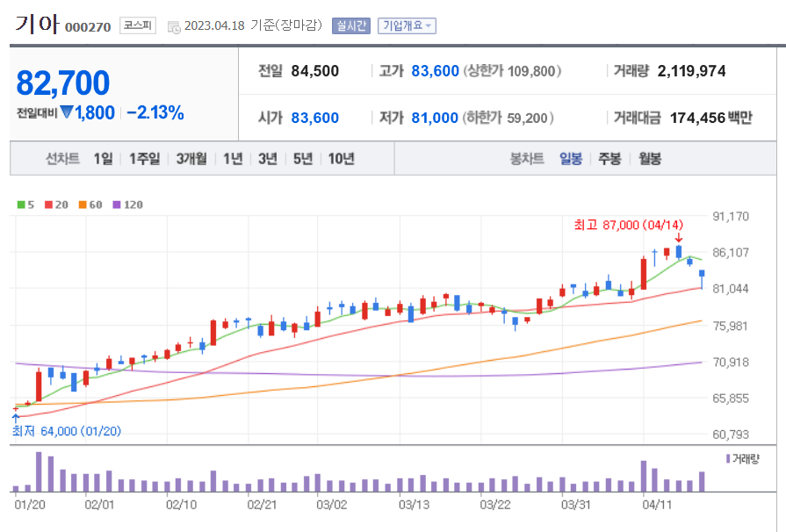
Task: Click the purple 거래량 volume legend marker
Action: (x=728, y=458)
